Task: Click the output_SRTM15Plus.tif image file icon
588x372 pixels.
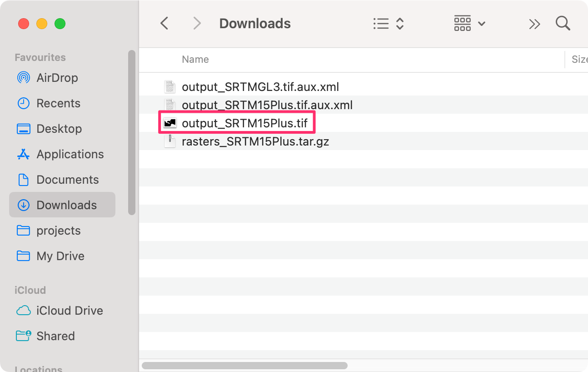Action: (x=170, y=123)
